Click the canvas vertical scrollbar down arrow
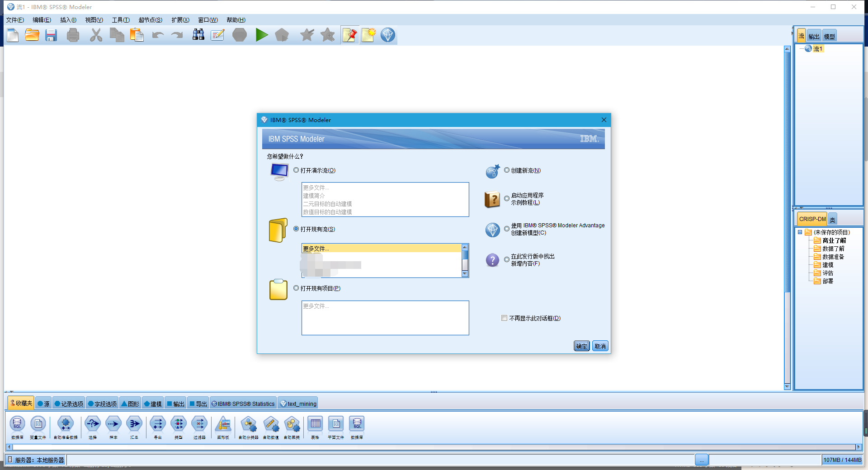Screen dimensions: 868x470 pos(787,386)
